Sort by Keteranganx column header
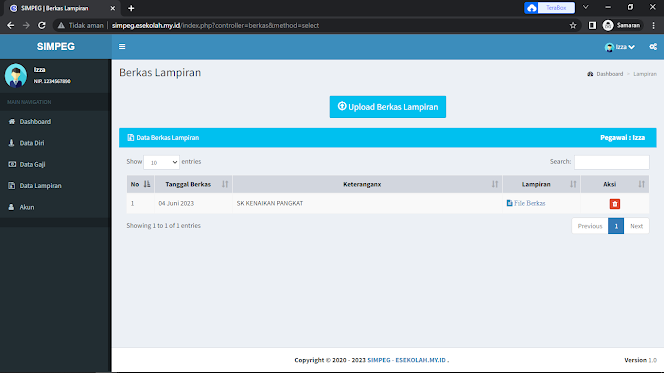 tap(367, 184)
